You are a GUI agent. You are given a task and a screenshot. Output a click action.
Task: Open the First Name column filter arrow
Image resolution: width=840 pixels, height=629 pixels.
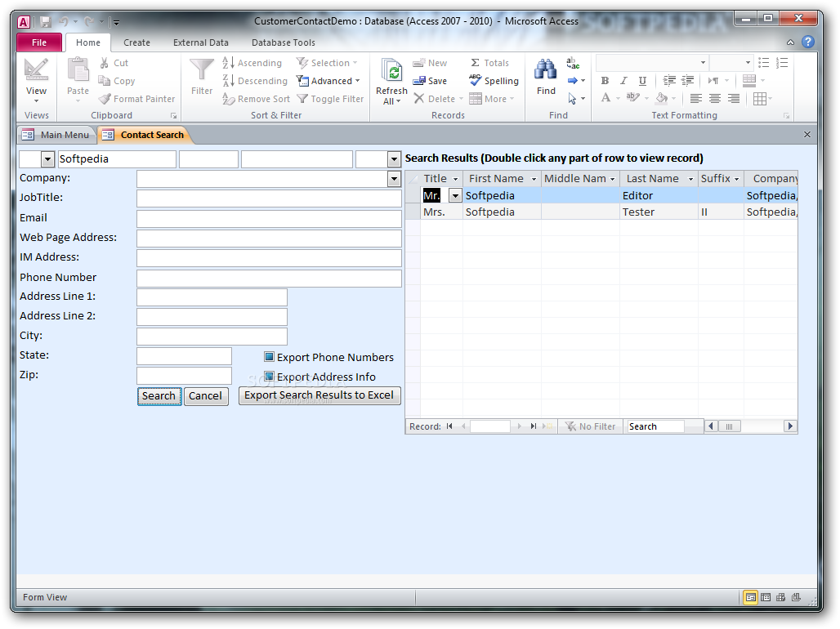point(534,179)
